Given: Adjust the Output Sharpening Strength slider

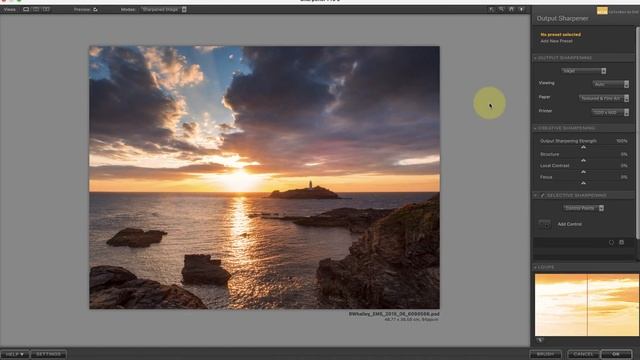Looking at the screenshot, I should point(583,147).
